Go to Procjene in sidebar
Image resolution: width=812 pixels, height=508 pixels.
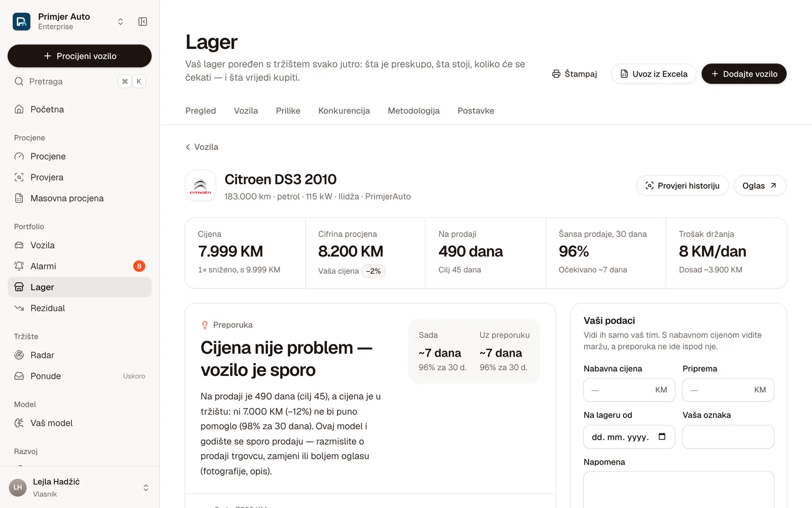click(80, 156)
